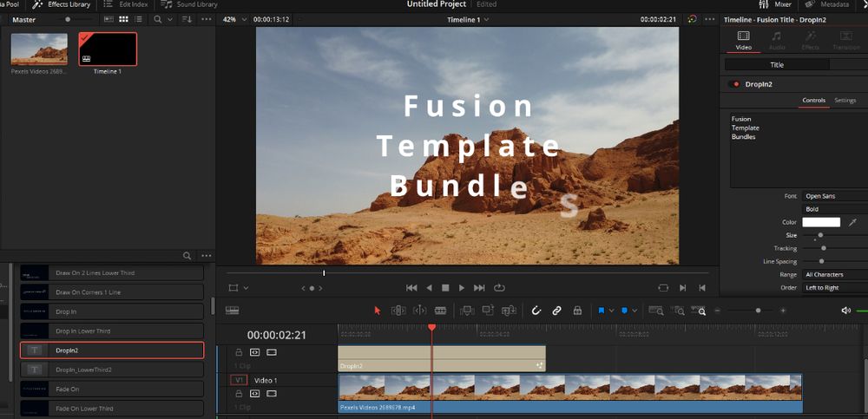This screenshot has width=868, height=419.
Task: Pick text color with the eyedropper
Action: coord(851,222)
